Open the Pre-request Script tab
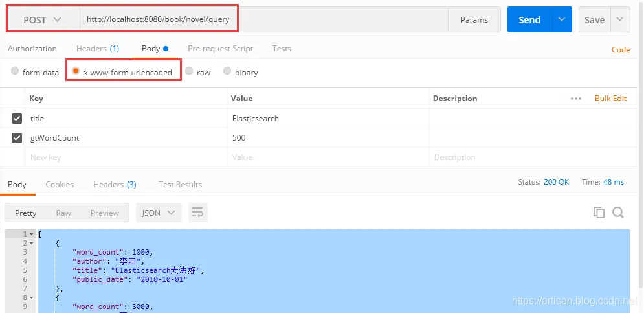644x313 pixels. coord(220,49)
